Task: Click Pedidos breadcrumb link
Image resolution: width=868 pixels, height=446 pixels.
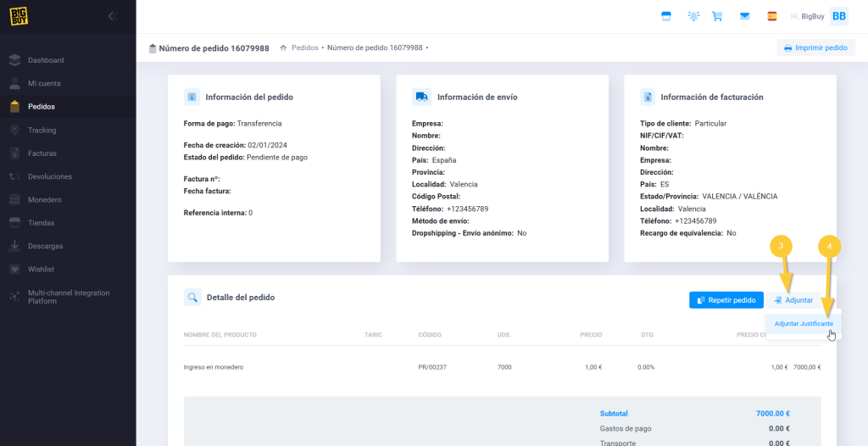Action: [x=304, y=48]
